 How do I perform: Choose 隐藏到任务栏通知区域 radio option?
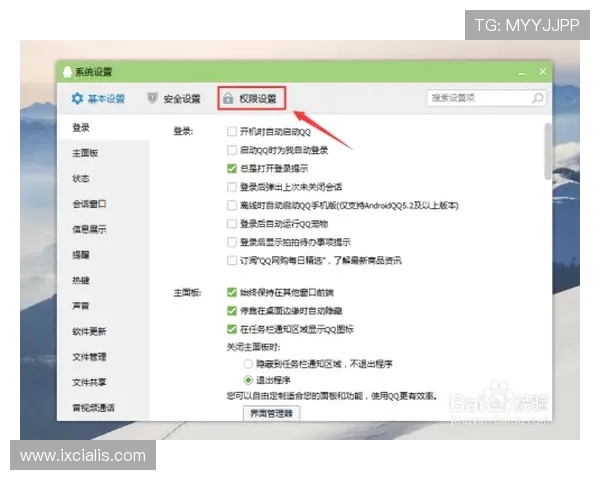pos(248,364)
